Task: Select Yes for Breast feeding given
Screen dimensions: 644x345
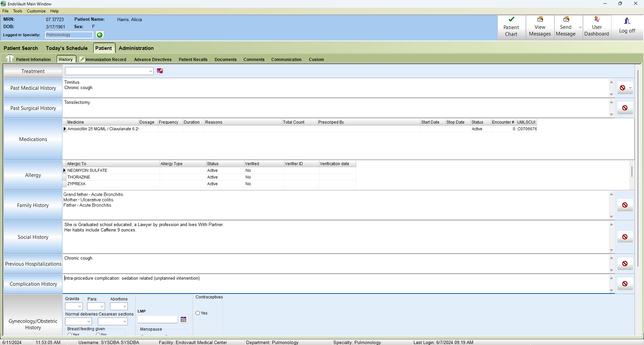Action: (x=70, y=334)
